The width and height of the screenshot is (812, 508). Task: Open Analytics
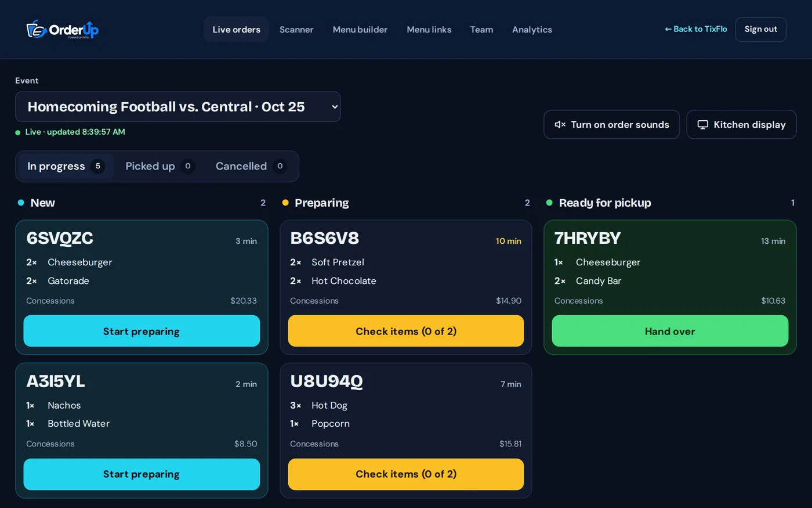pyautogui.click(x=532, y=30)
